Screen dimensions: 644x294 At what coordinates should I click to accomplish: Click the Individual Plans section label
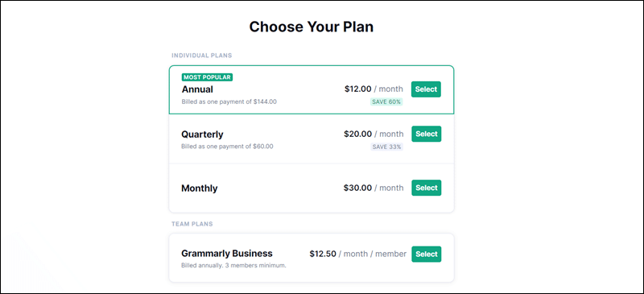[202, 55]
